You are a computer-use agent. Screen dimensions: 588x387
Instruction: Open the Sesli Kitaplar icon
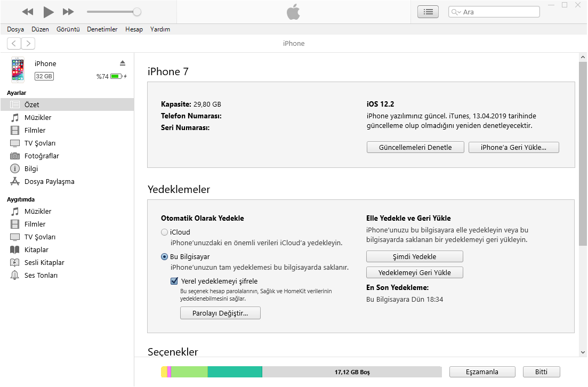14,262
